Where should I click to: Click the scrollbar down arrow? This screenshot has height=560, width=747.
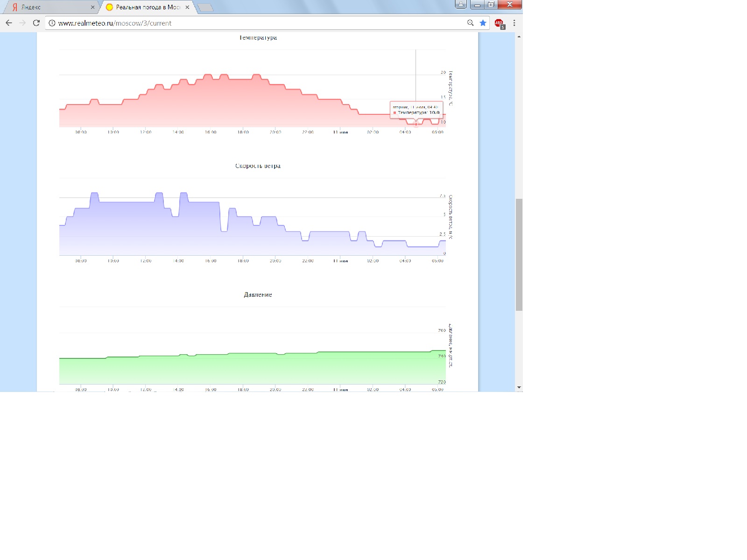pos(519,387)
